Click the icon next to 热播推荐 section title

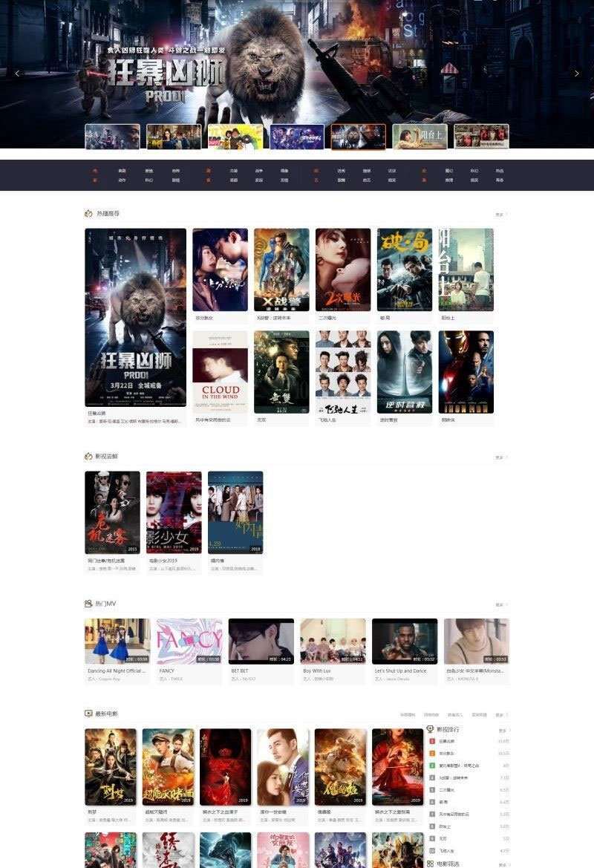pos(88,211)
